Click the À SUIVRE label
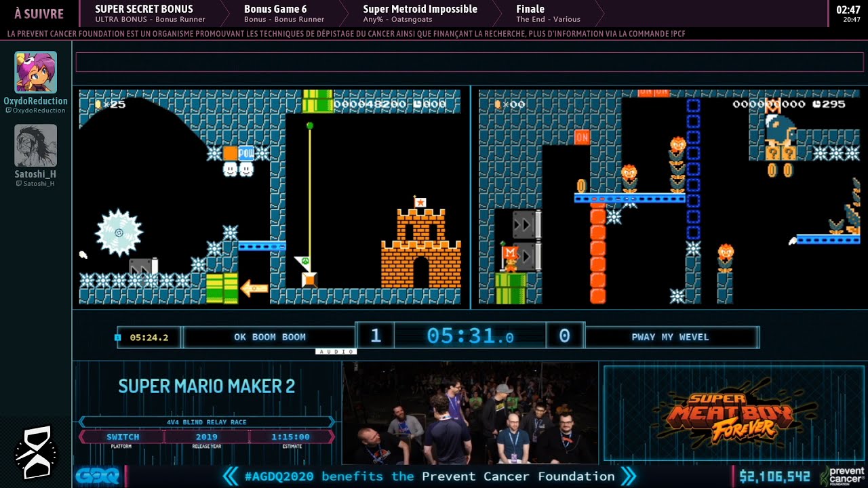 [39, 14]
